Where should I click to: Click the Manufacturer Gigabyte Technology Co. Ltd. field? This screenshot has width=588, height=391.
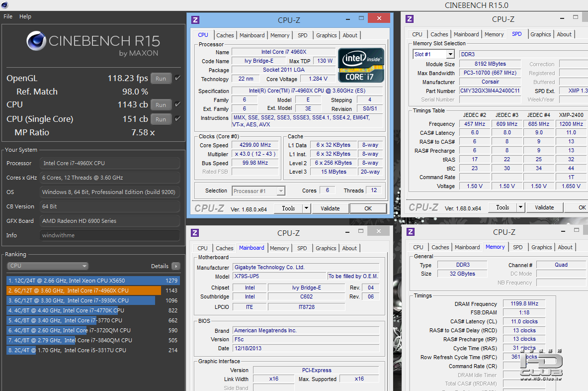click(x=306, y=267)
